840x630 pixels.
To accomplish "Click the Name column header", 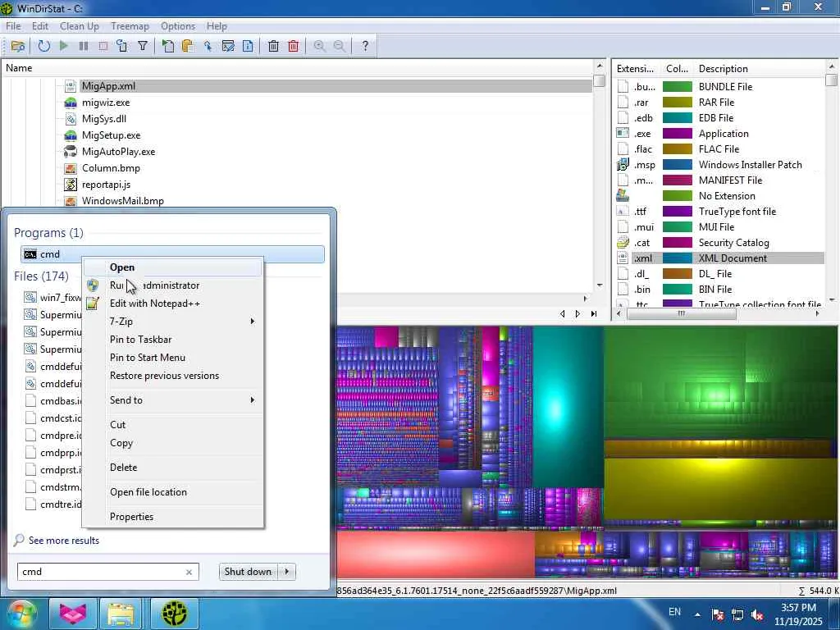I will pyautogui.click(x=20, y=68).
